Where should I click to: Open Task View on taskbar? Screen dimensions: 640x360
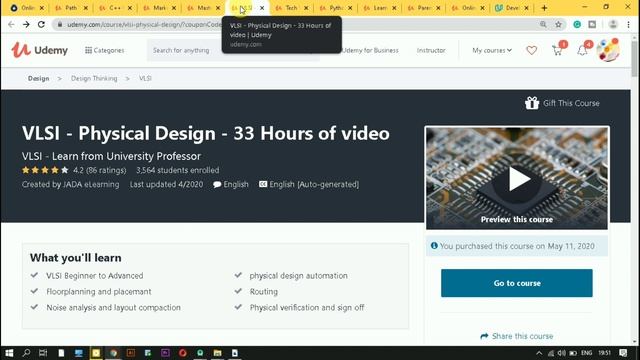tap(43, 353)
